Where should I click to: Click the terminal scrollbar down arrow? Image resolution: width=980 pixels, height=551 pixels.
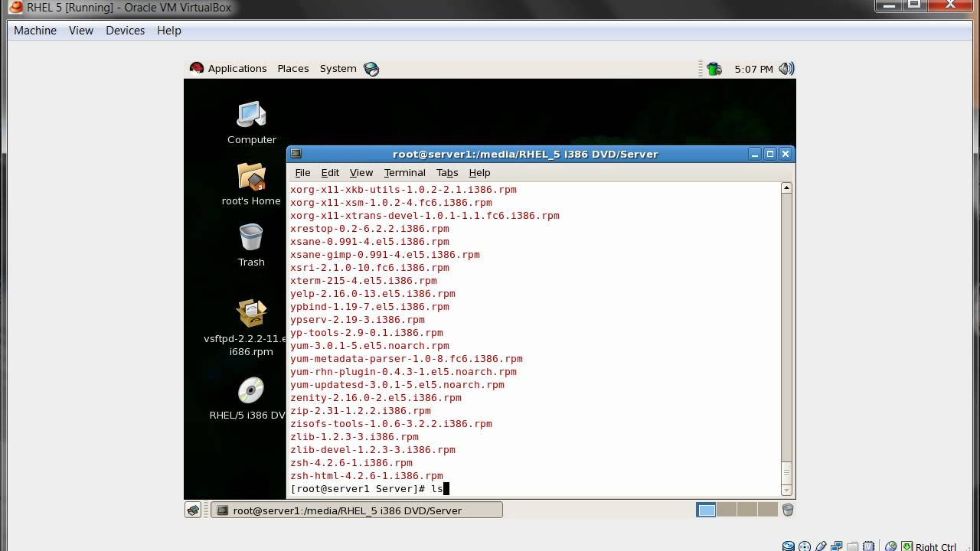point(786,490)
